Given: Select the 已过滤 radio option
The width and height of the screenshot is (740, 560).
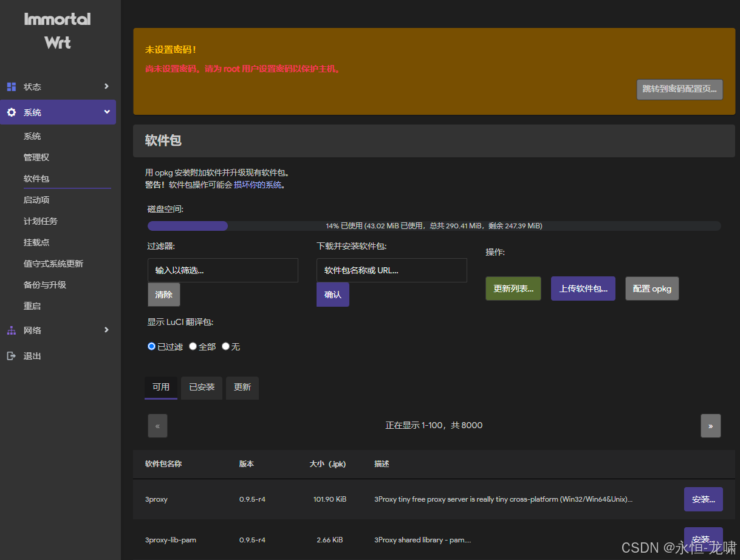Looking at the screenshot, I should tap(152, 346).
